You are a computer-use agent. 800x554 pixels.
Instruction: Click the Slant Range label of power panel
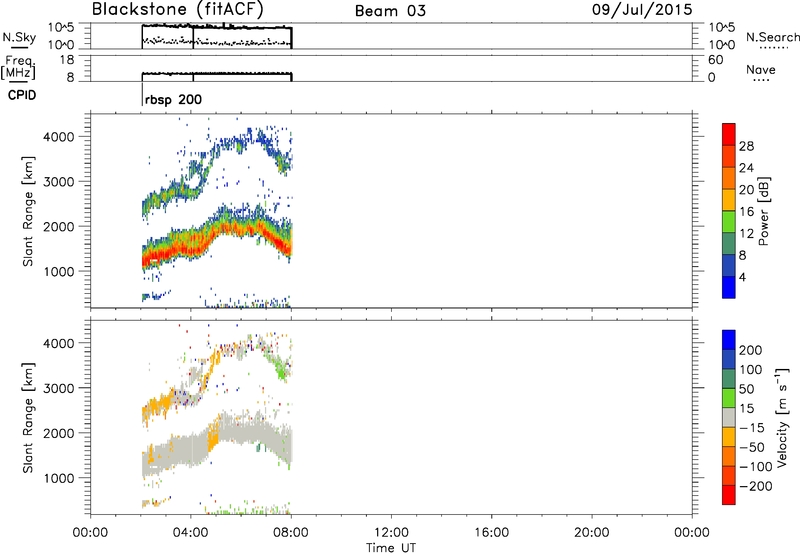28,211
